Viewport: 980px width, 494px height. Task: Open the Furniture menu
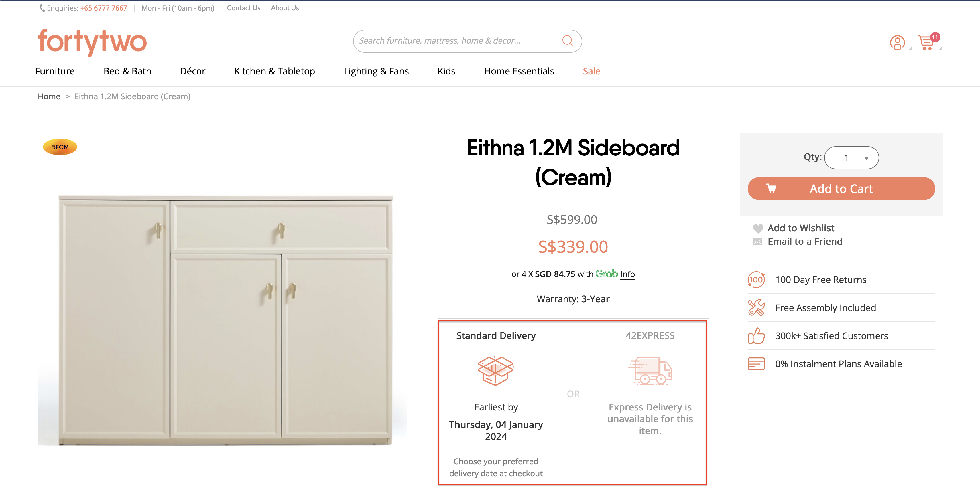pos(55,71)
